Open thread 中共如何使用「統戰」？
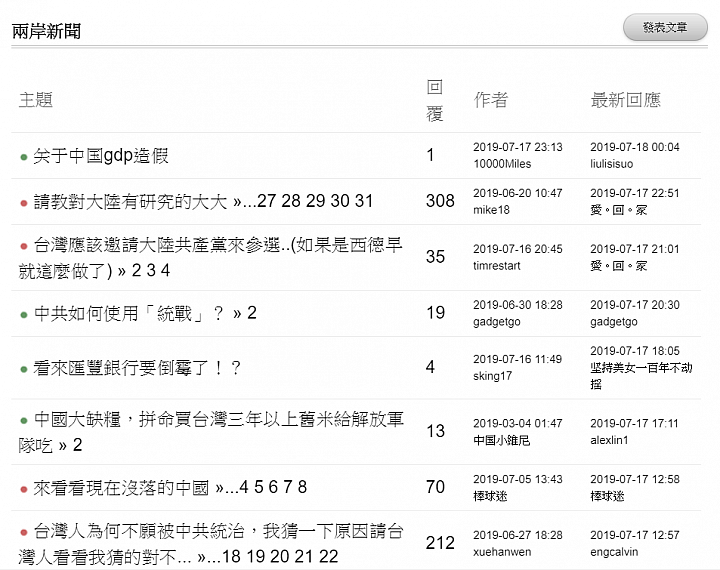The height and width of the screenshot is (570, 720). point(129,313)
